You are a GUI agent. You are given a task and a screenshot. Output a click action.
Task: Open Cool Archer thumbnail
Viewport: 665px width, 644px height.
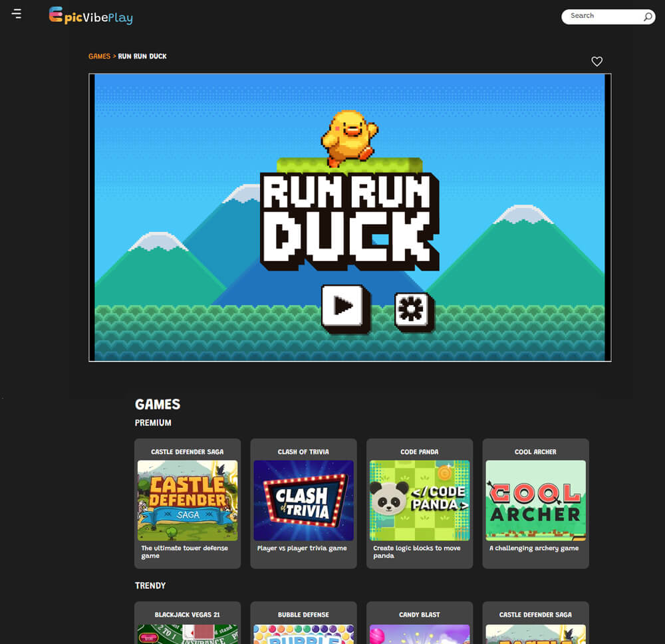click(x=535, y=500)
